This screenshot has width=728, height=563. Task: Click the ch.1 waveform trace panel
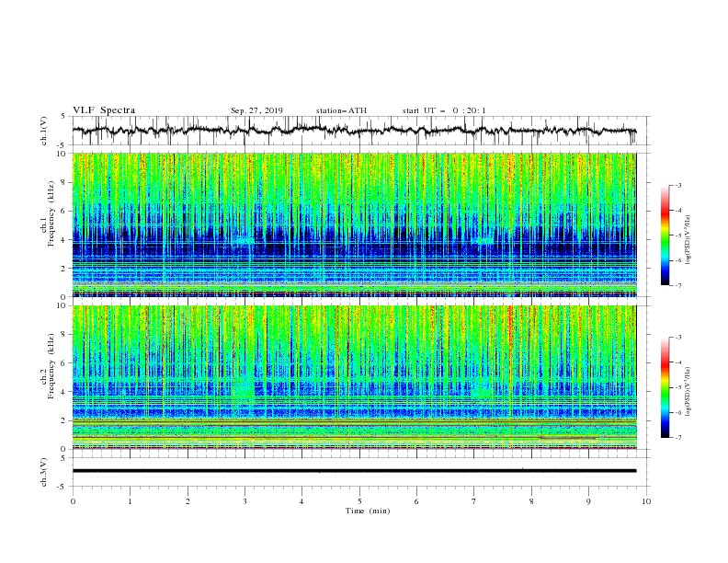(360, 131)
